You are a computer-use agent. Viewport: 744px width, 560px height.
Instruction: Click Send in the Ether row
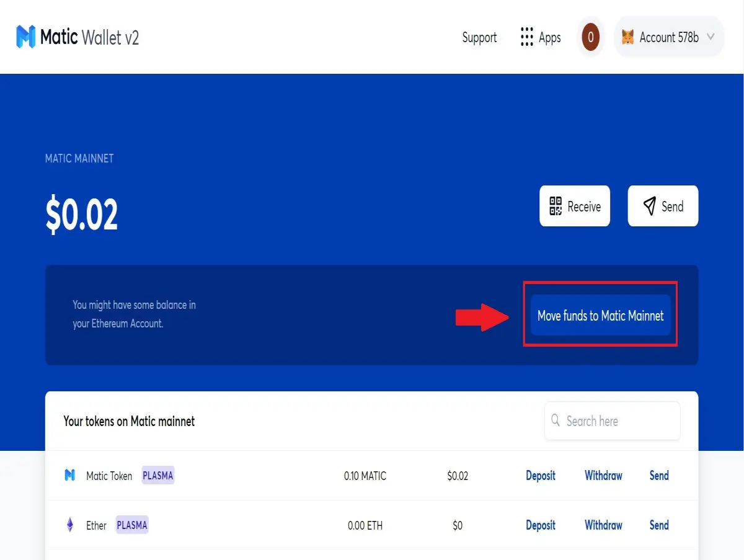[x=659, y=525]
